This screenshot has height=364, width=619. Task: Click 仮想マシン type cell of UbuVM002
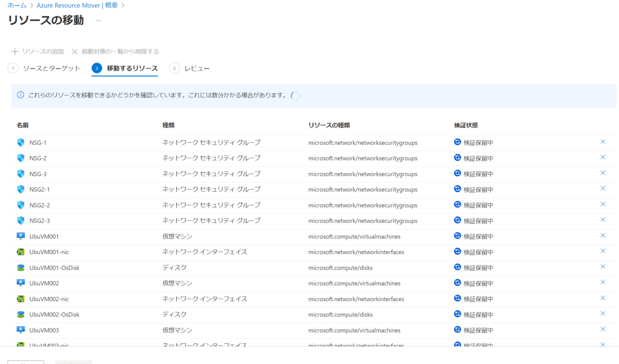point(177,283)
